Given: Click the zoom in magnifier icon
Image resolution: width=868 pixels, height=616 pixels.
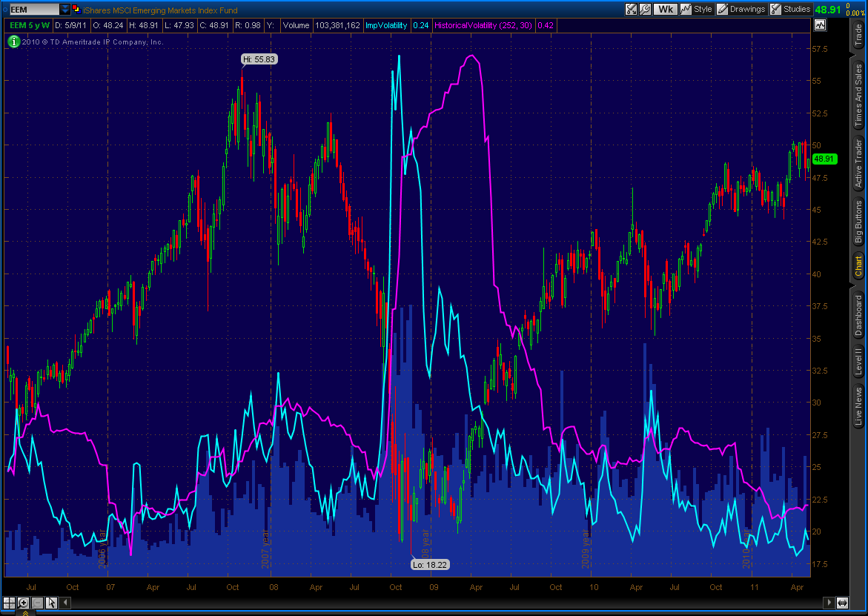Looking at the screenshot, I should point(23,603).
